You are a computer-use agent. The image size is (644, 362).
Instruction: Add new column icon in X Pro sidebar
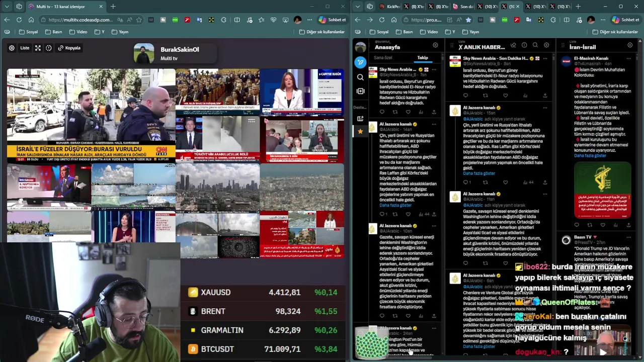click(360, 91)
